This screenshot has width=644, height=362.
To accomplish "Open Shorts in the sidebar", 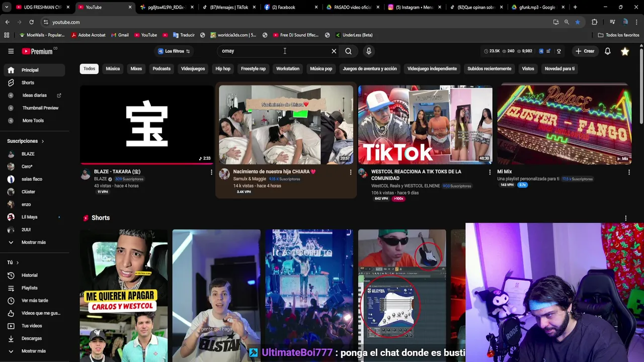I will click(x=34, y=82).
